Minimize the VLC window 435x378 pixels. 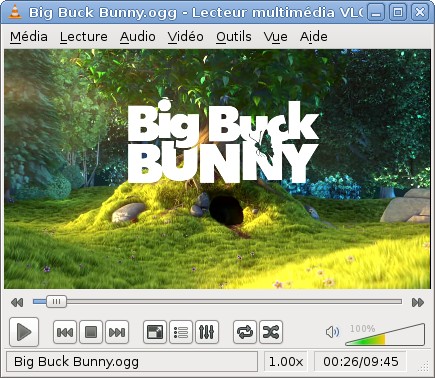[376, 13]
